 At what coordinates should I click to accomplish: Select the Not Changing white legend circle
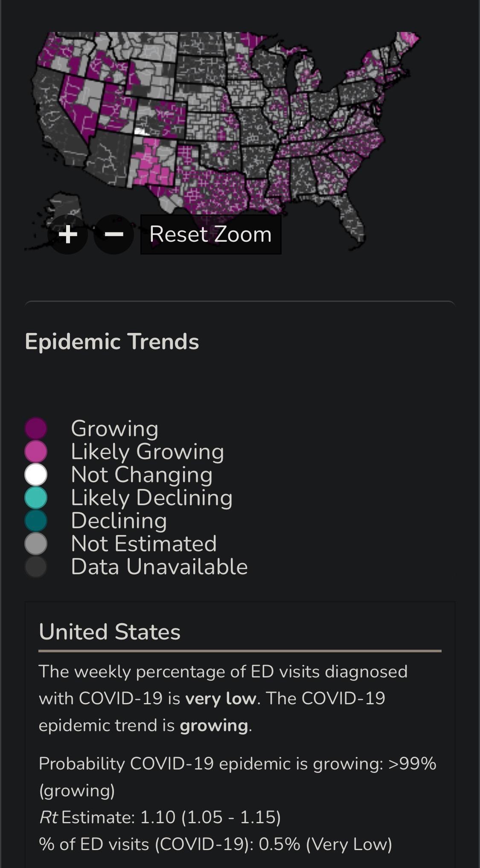(36, 475)
